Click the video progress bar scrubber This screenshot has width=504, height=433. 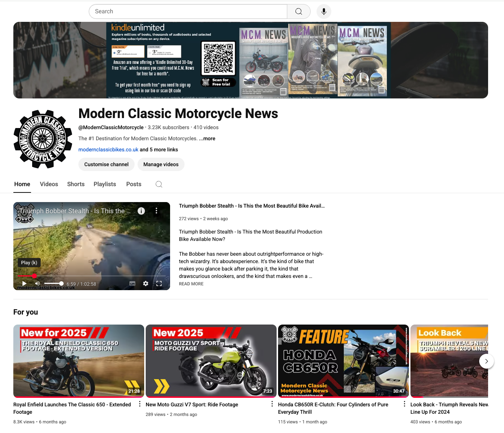(34, 276)
